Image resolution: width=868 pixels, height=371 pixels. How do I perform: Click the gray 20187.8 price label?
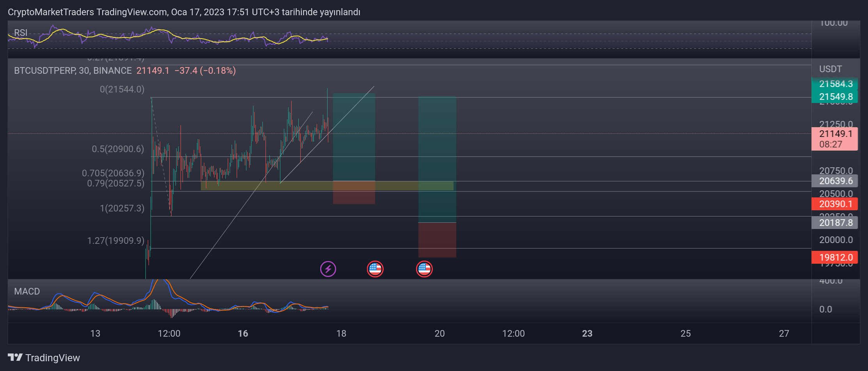point(834,223)
